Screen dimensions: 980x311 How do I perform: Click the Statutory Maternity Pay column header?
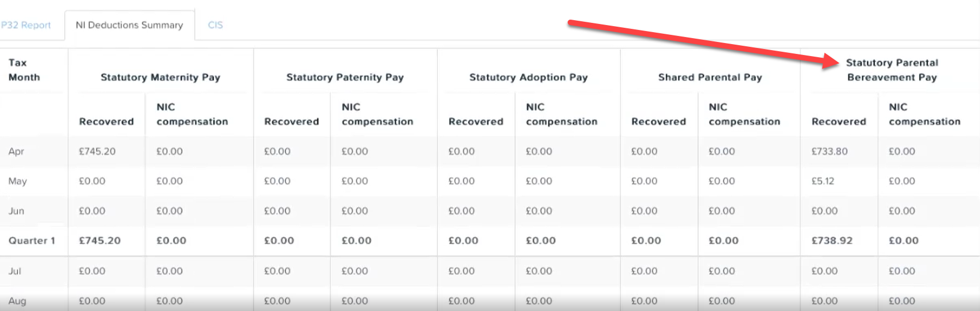coord(161,77)
